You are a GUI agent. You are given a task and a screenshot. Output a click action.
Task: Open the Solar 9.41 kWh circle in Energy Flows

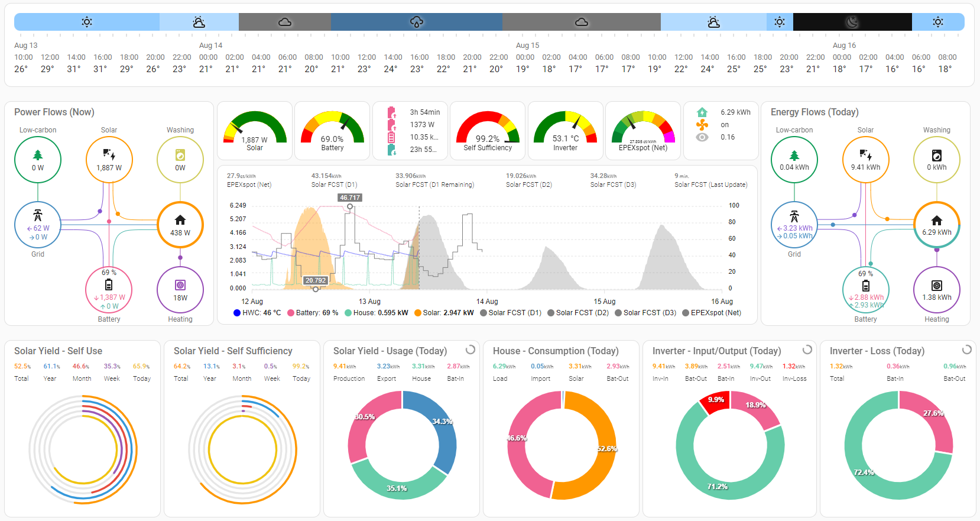tap(866, 160)
